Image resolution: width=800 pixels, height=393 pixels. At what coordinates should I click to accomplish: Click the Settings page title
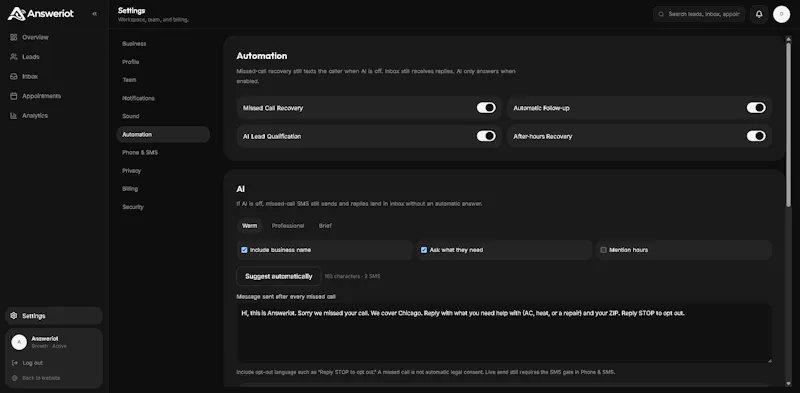[132, 10]
